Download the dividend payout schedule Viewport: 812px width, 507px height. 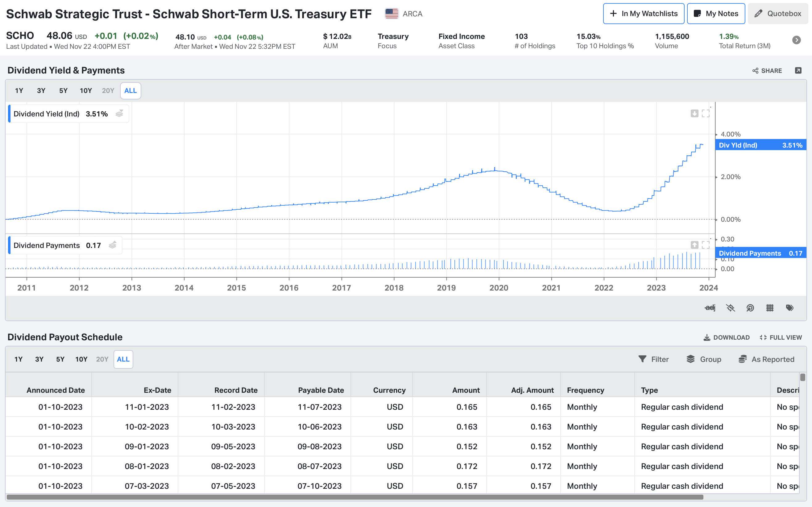pyautogui.click(x=726, y=337)
